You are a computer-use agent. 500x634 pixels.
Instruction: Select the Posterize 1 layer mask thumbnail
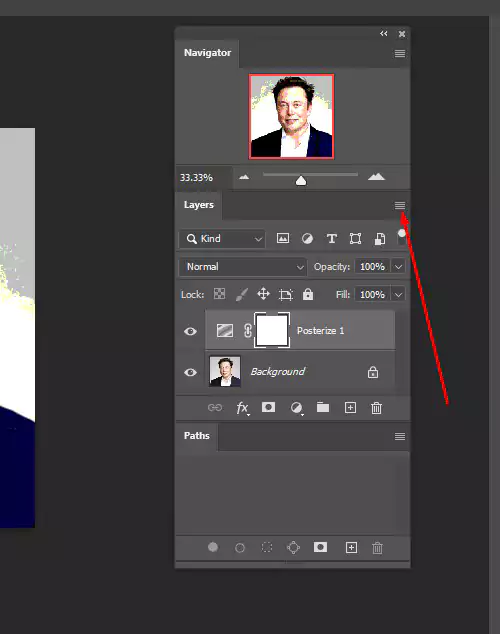(272, 330)
